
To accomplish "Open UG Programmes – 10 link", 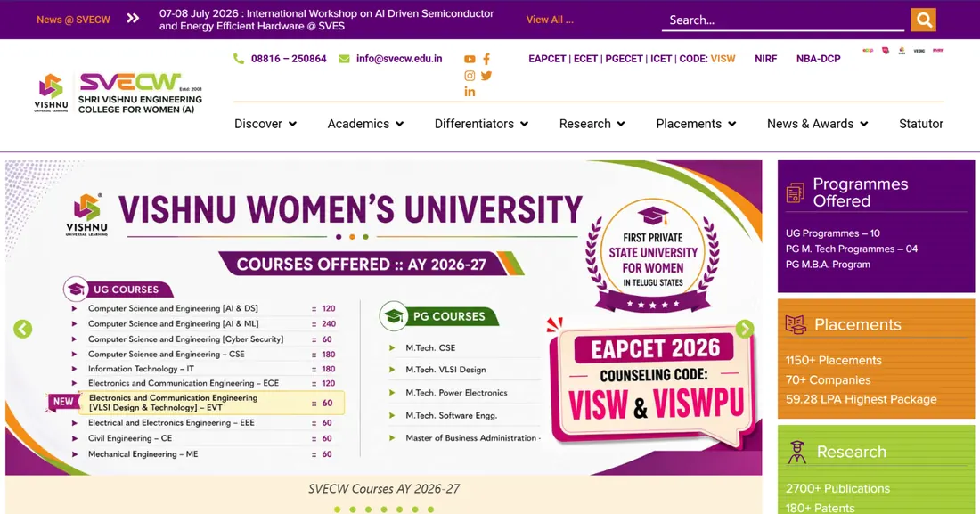I will 832,233.
